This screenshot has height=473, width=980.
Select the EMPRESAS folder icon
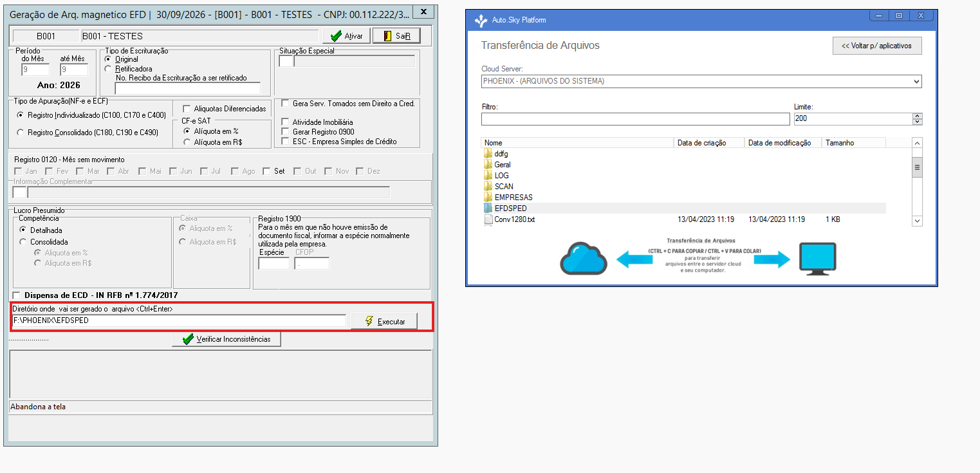click(x=488, y=198)
